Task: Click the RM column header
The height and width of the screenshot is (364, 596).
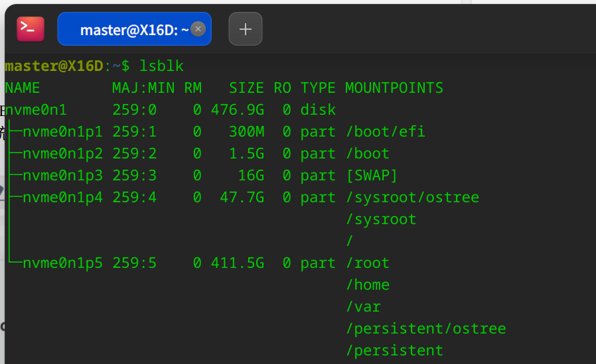Action: tap(193, 88)
